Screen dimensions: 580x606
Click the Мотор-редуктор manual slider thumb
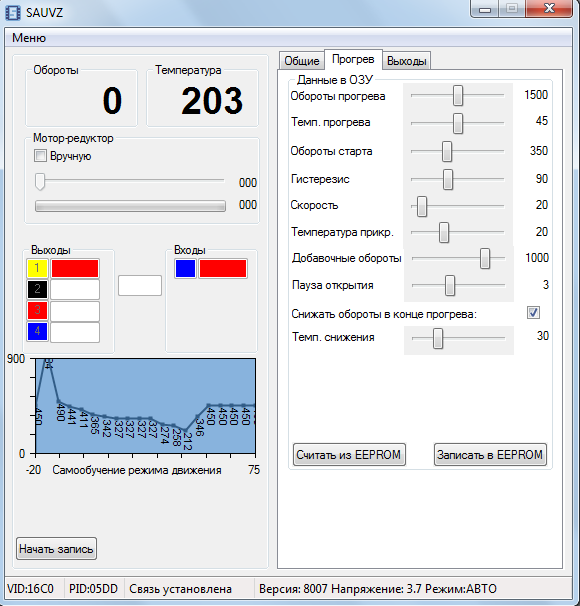pos(40,181)
